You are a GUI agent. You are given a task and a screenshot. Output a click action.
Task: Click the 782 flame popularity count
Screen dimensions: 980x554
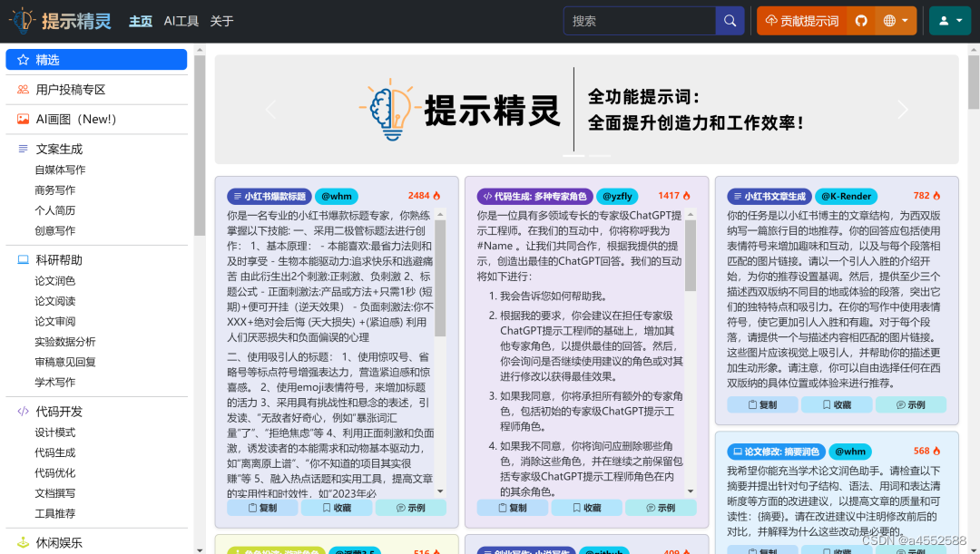tap(926, 196)
